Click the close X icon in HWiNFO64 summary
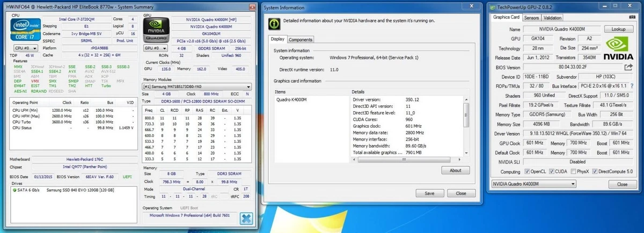Image resolution: width=644 pixels, height=233 pixels. pos(246,219)
